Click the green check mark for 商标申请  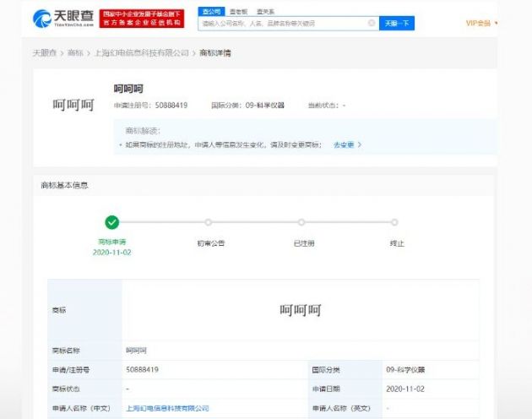[x=111, y=222]
